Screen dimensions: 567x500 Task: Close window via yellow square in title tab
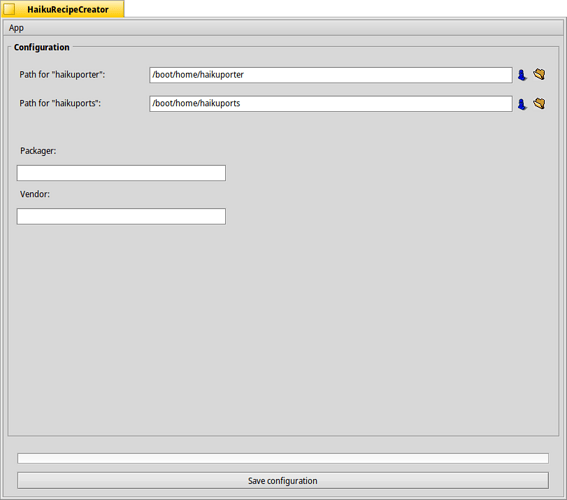tap(9, 9)
